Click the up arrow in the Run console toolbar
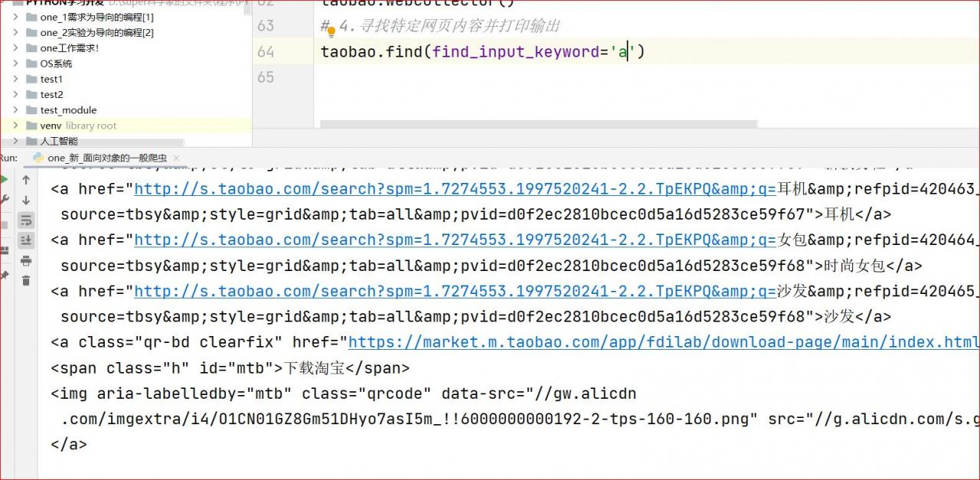Screen dimensions: 980x480 [x=26, y=180]
